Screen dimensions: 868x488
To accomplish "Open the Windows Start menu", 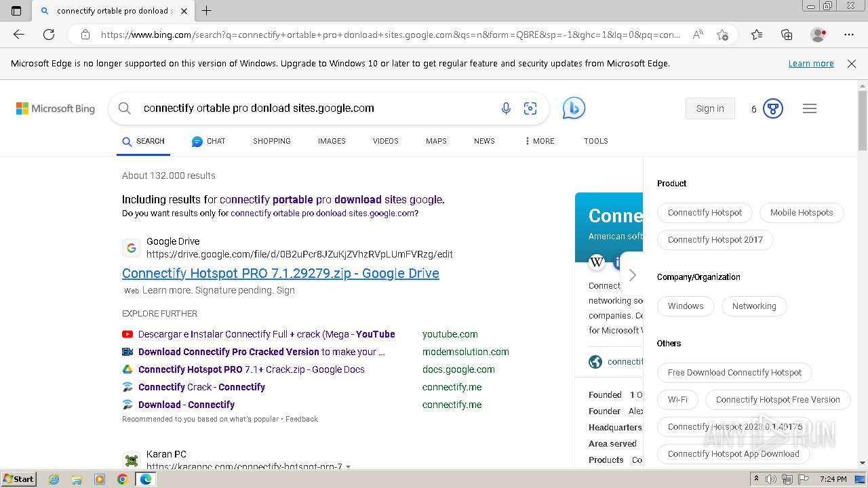I will tap(19, 479).
